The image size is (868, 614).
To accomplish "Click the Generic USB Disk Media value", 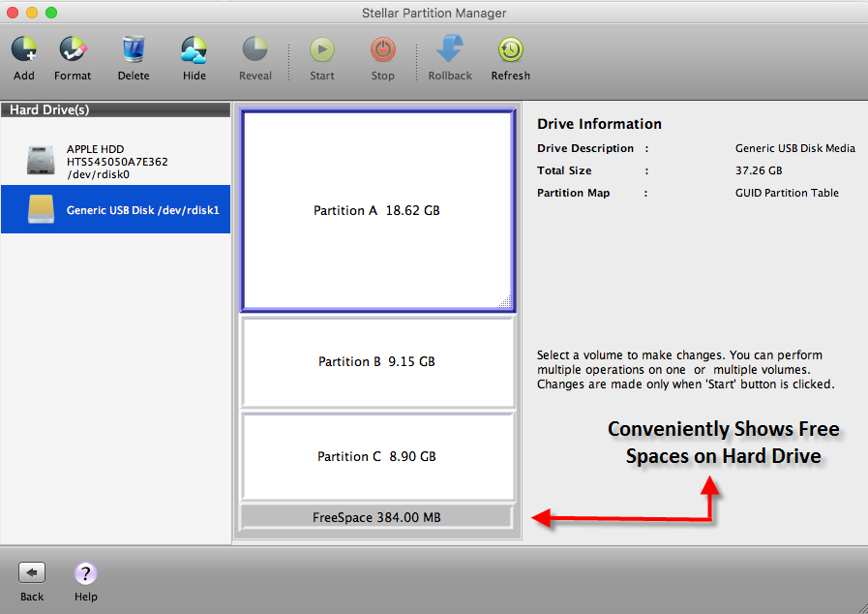I will pyautogui.click(x=794, y=148).
